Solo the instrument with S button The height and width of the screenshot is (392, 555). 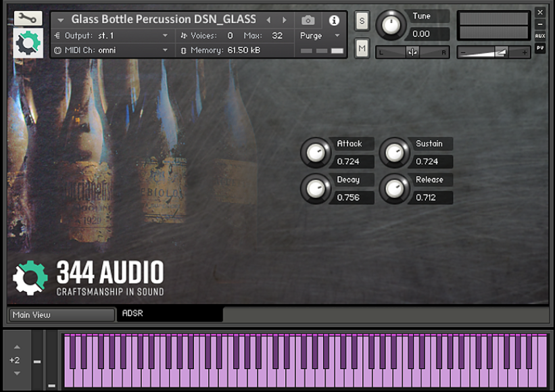click(x=362, y=21)
